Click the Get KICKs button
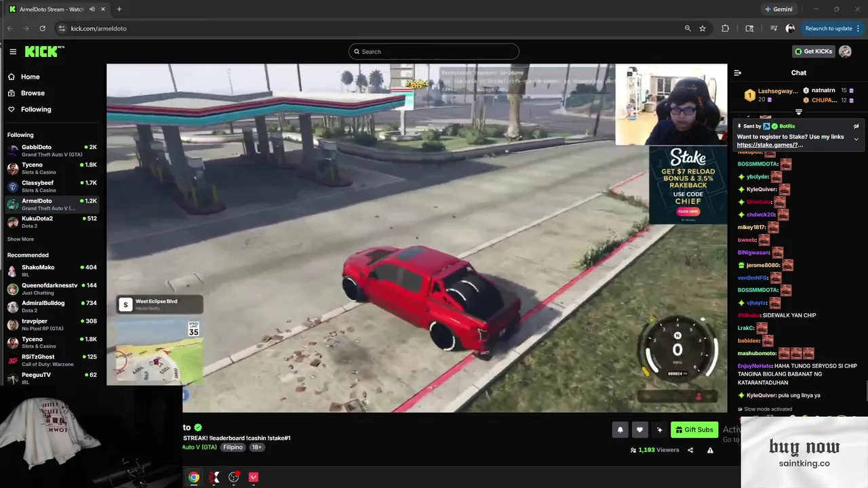 pyautogui.click(x=813, y=52)
